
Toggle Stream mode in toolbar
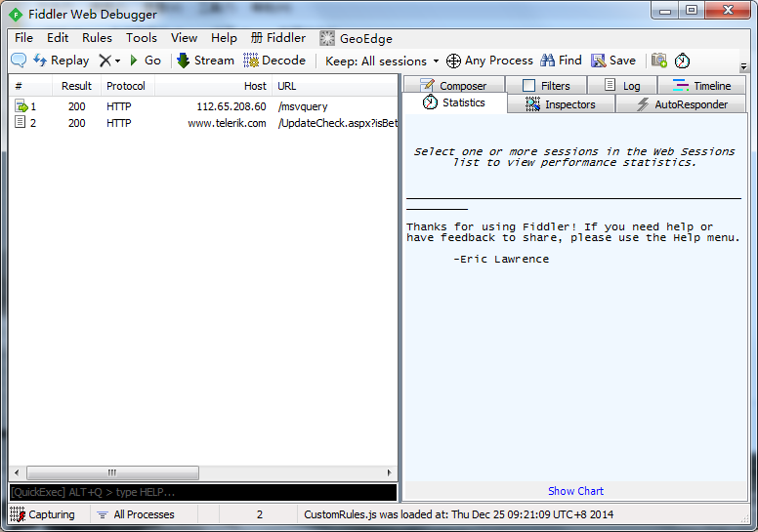[x=205, y=61]
